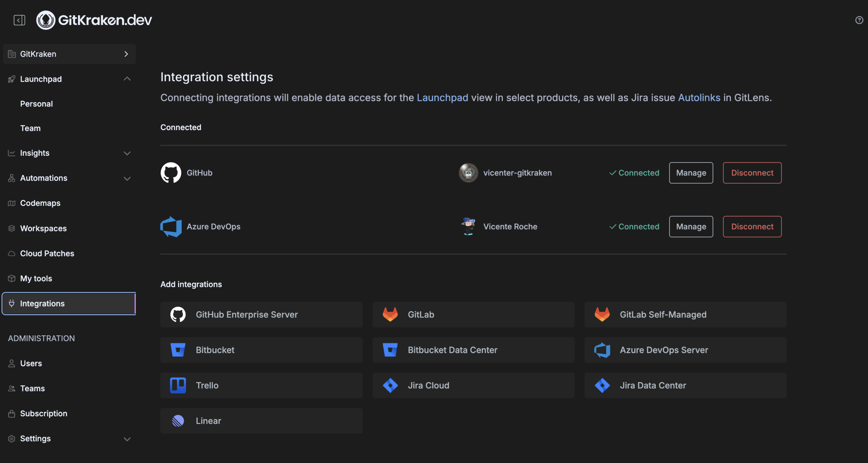Click the GitHub octocat icon in Connected section

click(x=171, y=173)
